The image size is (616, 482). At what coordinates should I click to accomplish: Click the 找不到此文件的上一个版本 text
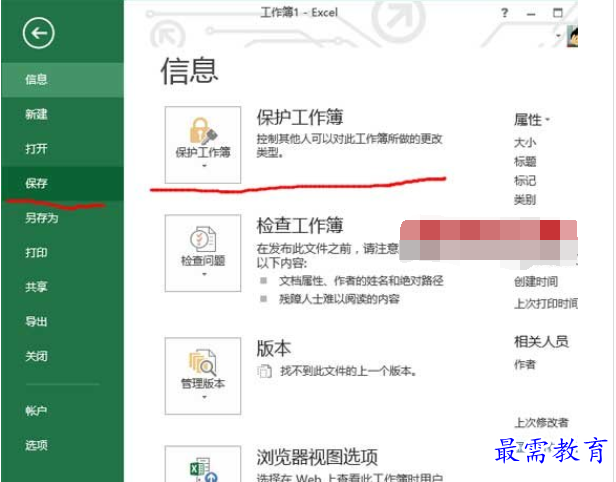348,371
